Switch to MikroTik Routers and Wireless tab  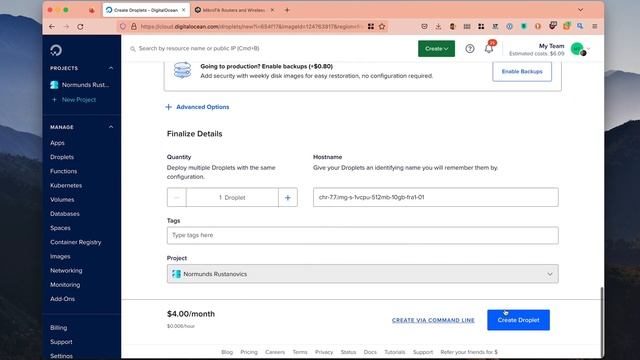pos(234,10)
